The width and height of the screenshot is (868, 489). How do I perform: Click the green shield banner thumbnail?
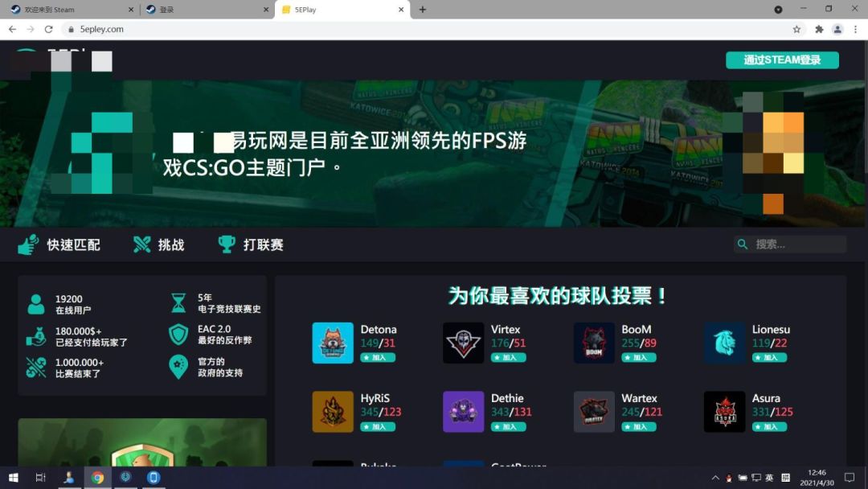[142, 442]
